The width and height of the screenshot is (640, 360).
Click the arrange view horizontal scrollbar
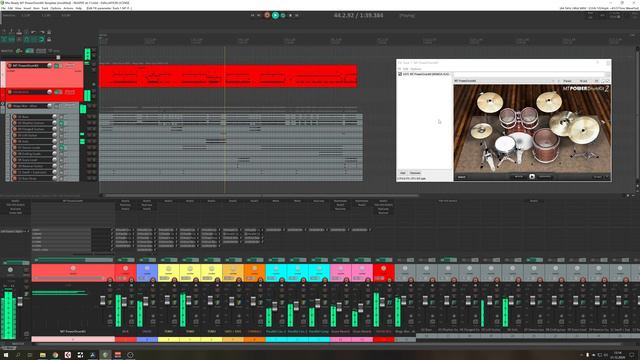[261, 196]
